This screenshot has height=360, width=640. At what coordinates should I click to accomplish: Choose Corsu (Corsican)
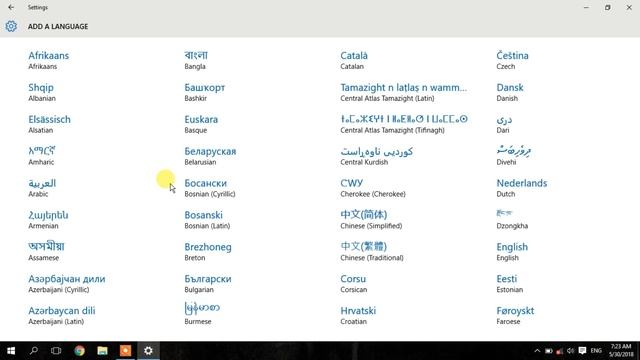(x=353, y=283)
